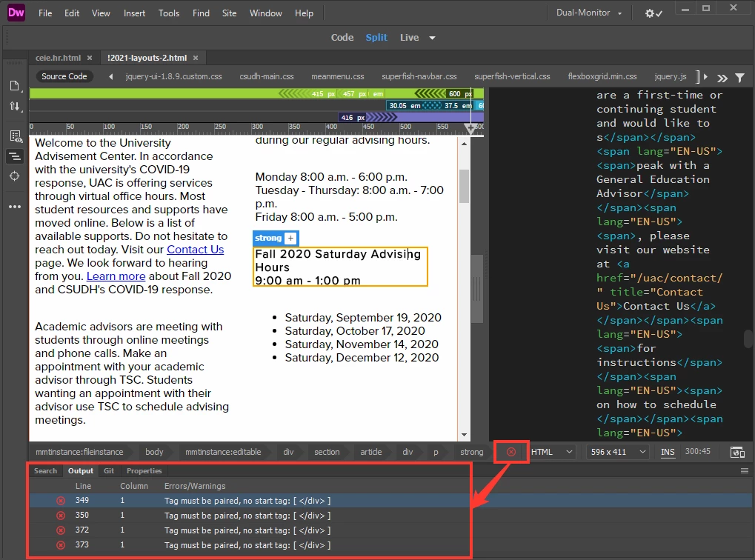Screen dimensions: 755x560
Task: Open the Dual-Monitor workspace dropdown
Action: point(589,13)
